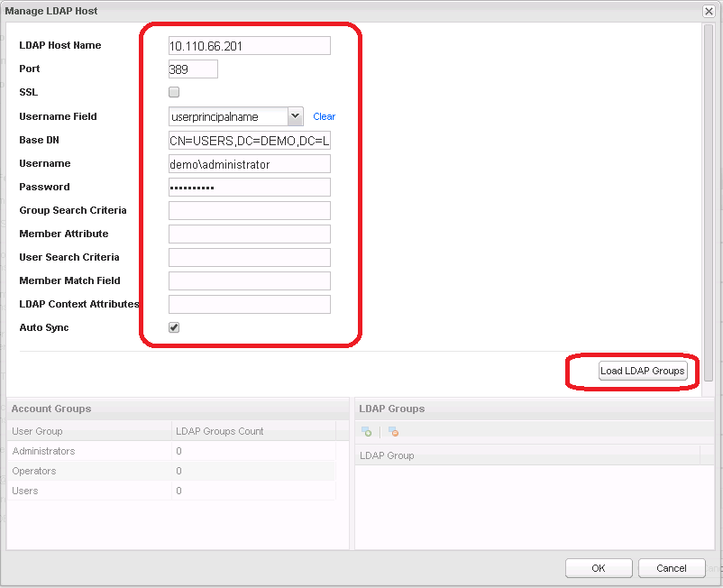Click into the Port field

point(193,69)
